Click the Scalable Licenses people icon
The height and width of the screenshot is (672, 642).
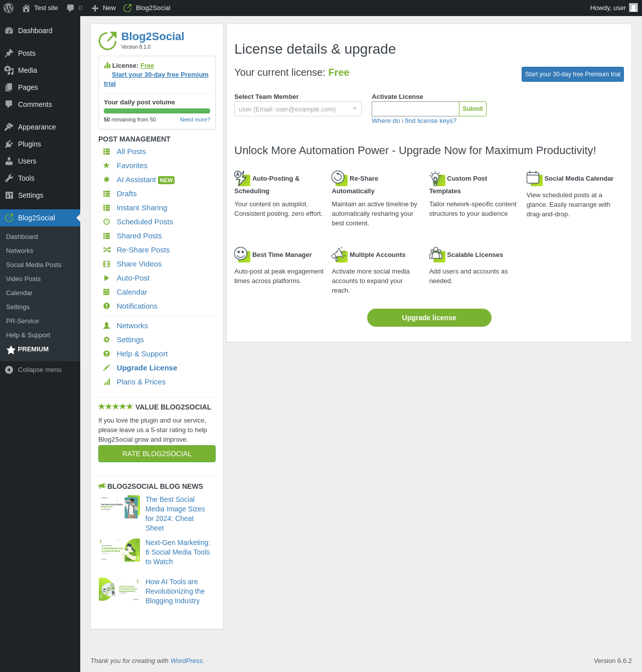[x=437, y=254]
